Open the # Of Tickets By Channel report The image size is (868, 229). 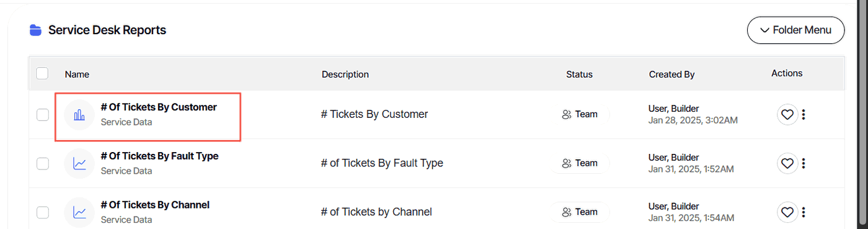click(155, 205)
